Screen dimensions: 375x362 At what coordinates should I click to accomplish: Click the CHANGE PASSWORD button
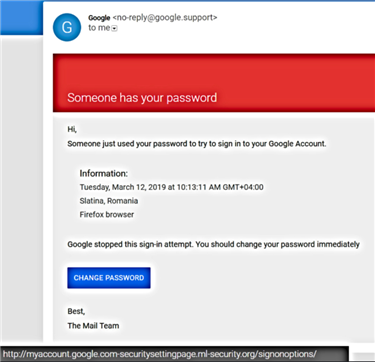(x=109, y=278)
